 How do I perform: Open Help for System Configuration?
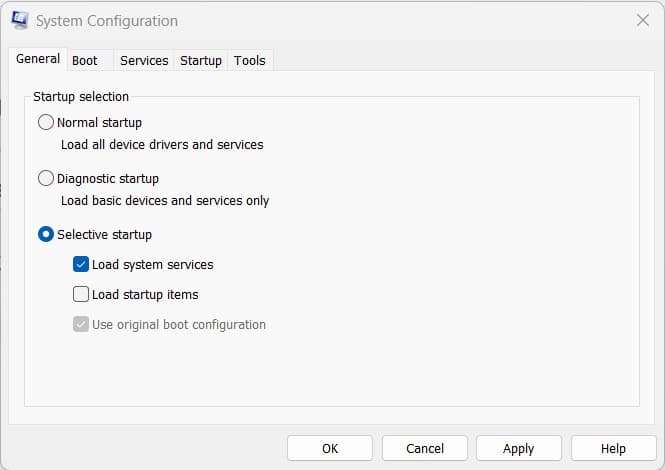(613, 448)
